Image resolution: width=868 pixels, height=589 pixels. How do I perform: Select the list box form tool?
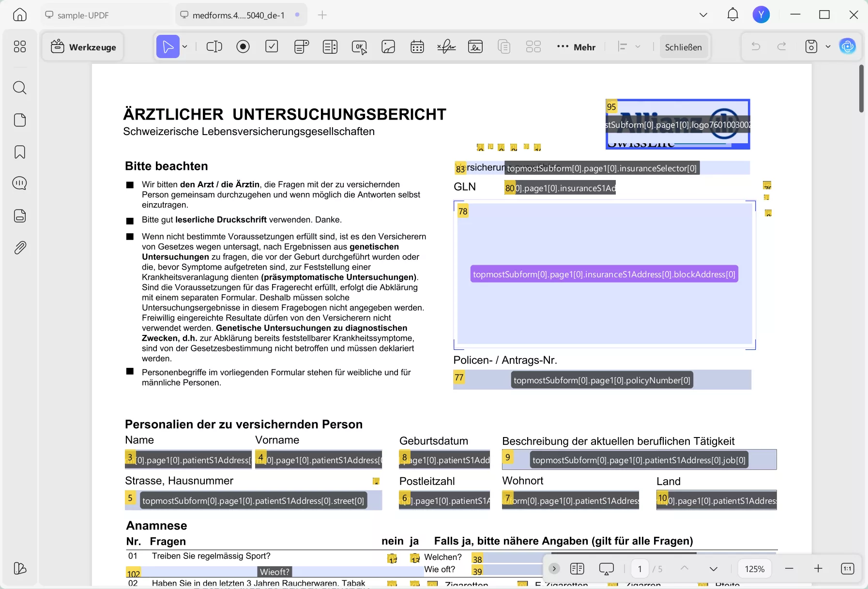click(330, 46)
